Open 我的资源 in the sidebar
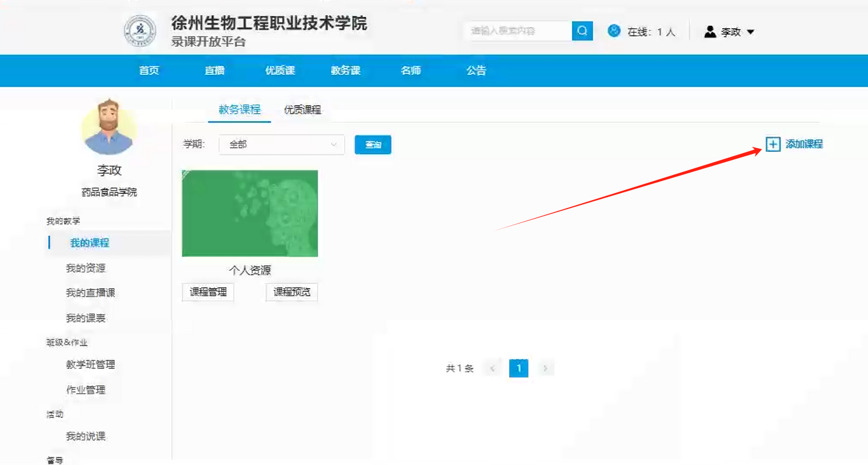Viewport: 868px width, 465px height. click(86, 268)
